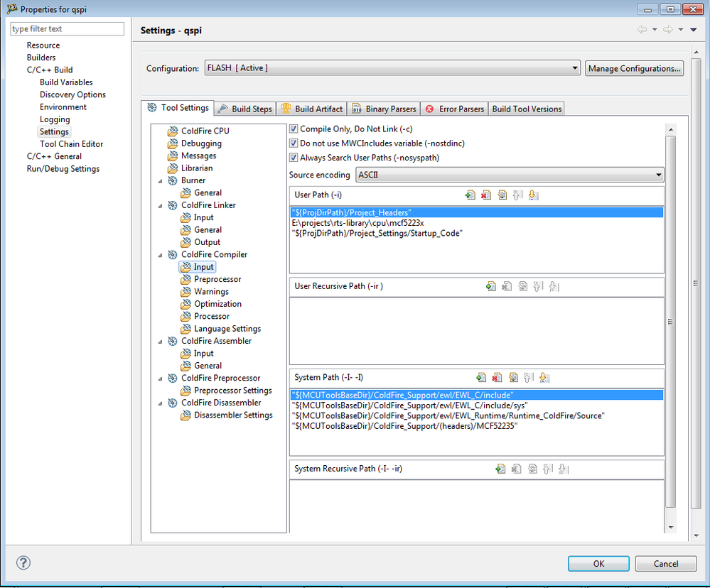Switch to the Build Artifact tab
This screenshot has height=588, width=710.
[x=312, y=109]
